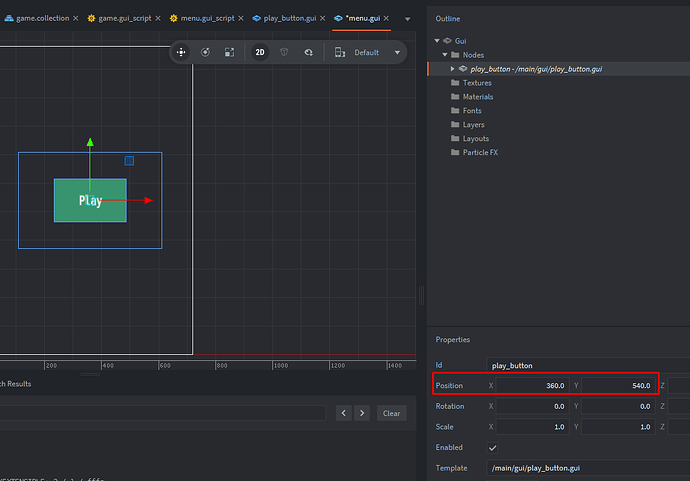Click the Position X input field

[535, 385]
